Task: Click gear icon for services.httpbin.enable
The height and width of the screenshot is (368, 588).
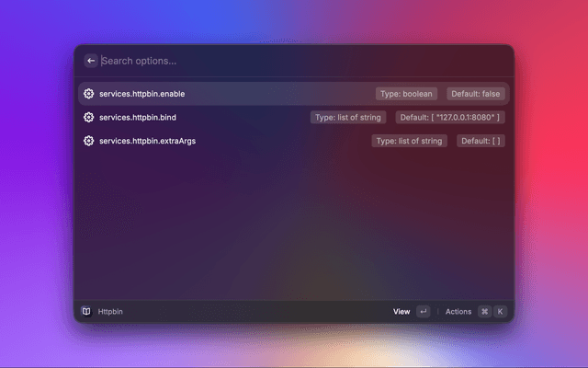Action: coord(89,94)
